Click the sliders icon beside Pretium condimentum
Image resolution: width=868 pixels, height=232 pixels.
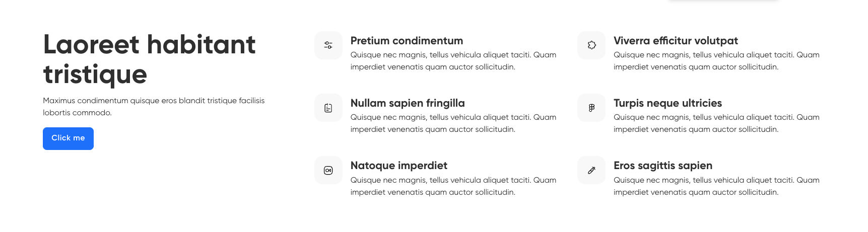pos(328,45)
